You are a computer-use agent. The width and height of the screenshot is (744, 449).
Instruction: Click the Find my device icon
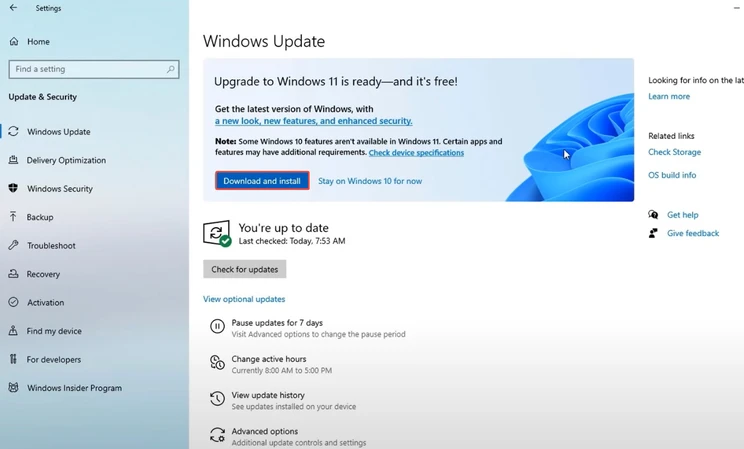pos(13,331)
